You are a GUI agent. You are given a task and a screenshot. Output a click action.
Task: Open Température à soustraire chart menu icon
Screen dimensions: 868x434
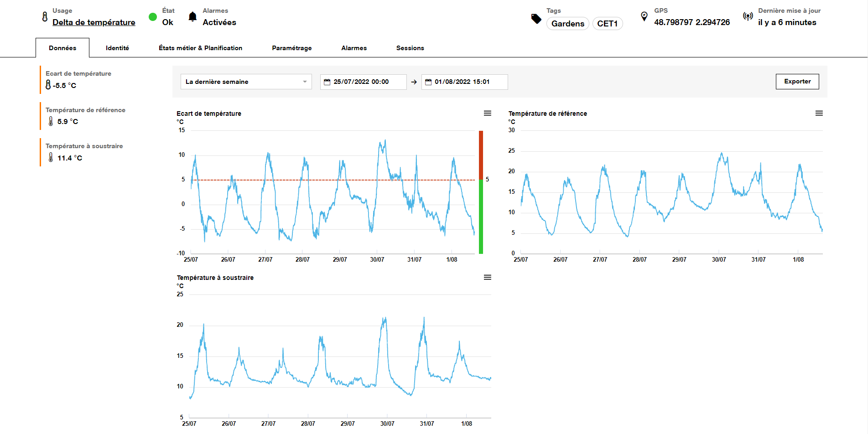tap(488, 277)
